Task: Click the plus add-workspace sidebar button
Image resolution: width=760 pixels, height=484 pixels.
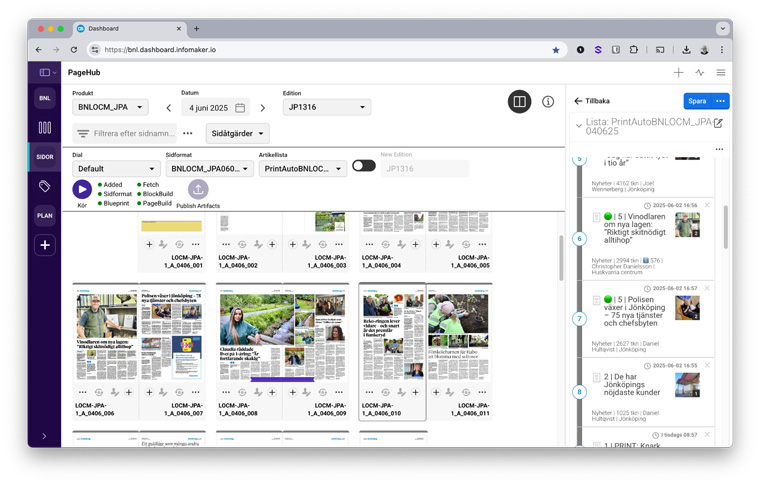Action: point(45,245)
